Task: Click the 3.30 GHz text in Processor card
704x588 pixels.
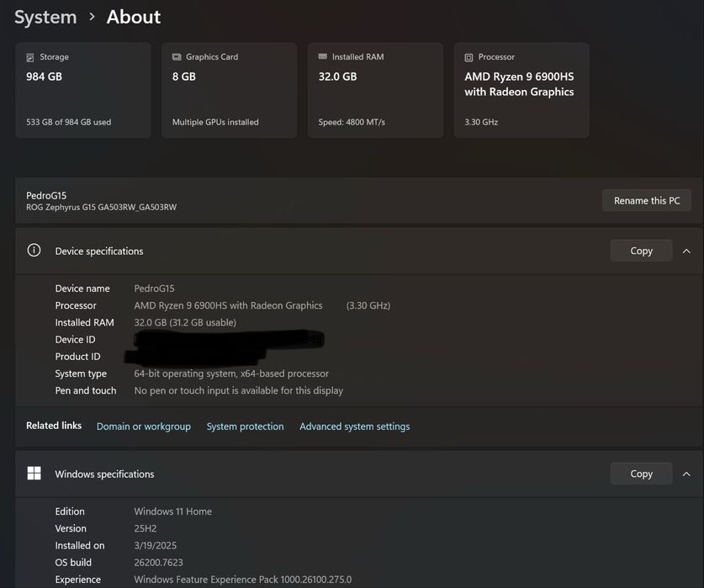Action: [481, 122]
